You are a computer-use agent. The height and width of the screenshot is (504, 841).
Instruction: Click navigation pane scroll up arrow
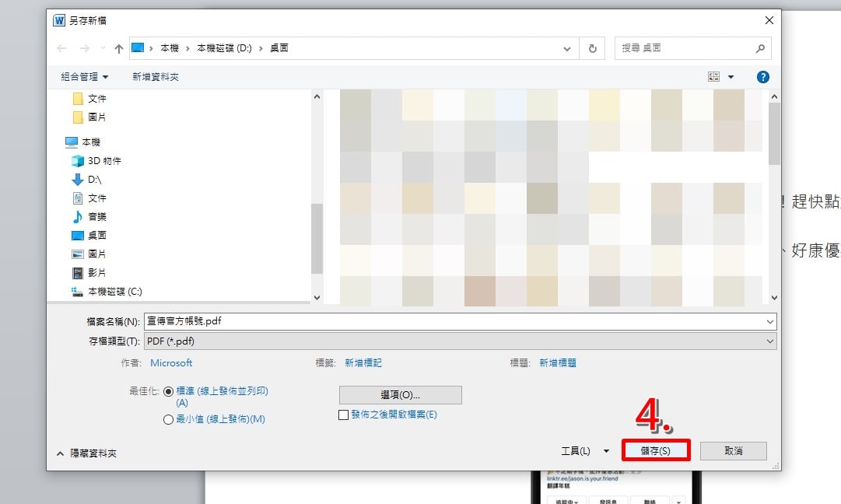pos(317,96)
